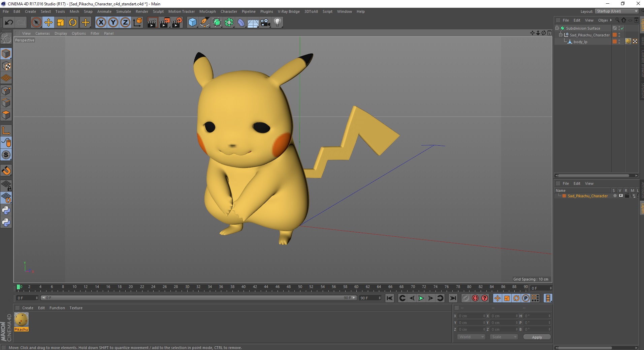
Task: Toggle visibility of Sad_Pikachu_Character layer
Action: click(621, 196)
